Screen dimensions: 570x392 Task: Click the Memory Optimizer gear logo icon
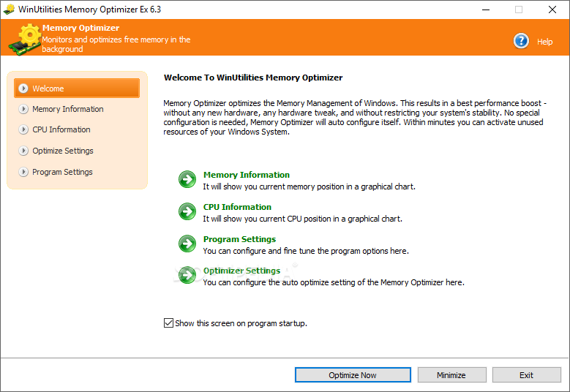(x=25, y=39)
